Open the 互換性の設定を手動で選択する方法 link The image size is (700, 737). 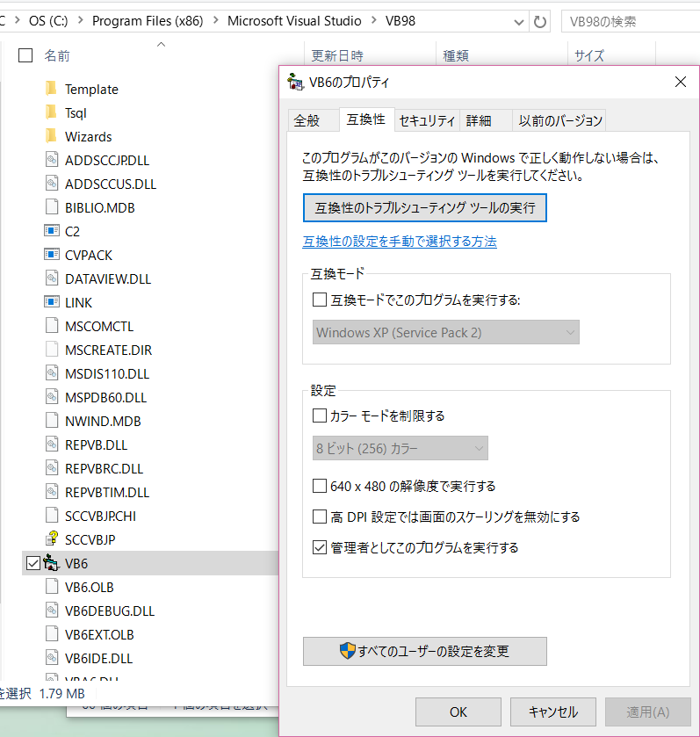coord(400,242)
